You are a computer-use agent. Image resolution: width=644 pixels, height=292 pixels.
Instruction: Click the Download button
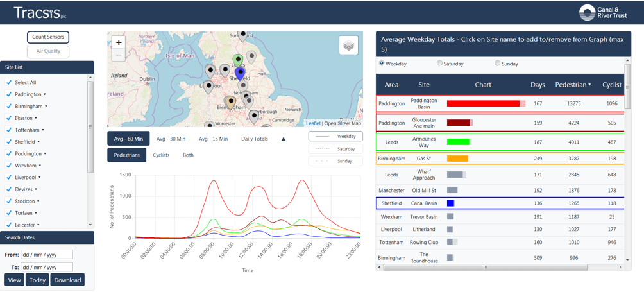coord(67,280)
